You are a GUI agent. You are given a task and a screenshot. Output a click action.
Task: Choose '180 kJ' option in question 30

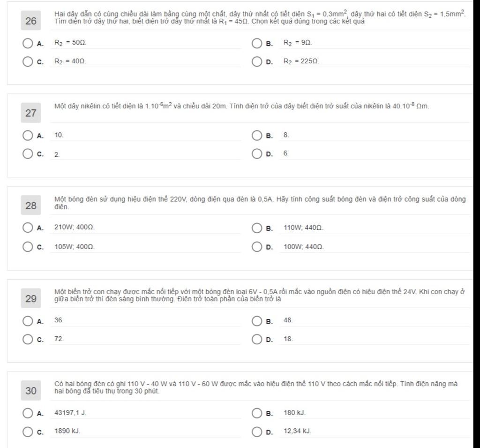click(x=257, y=413)
